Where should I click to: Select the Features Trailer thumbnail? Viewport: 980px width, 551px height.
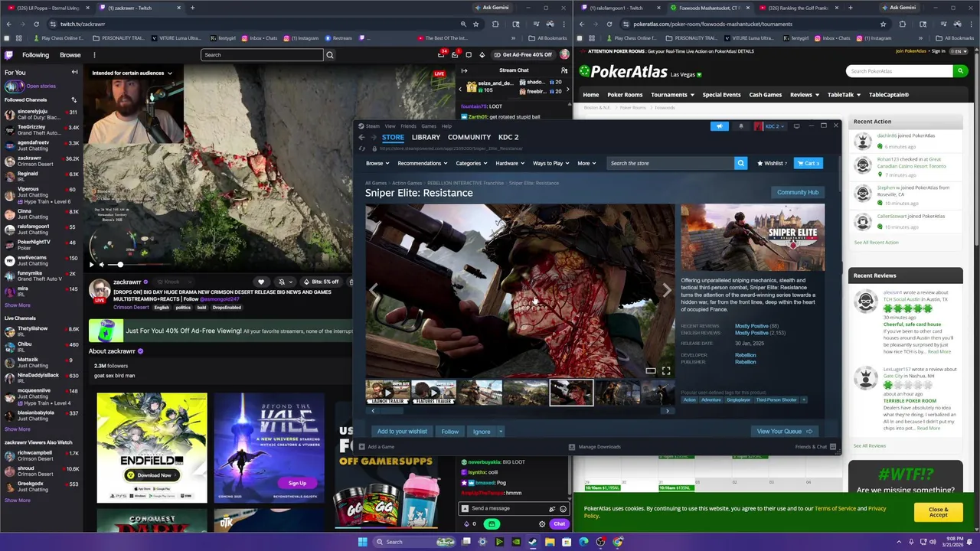click(x=433, y=393)
